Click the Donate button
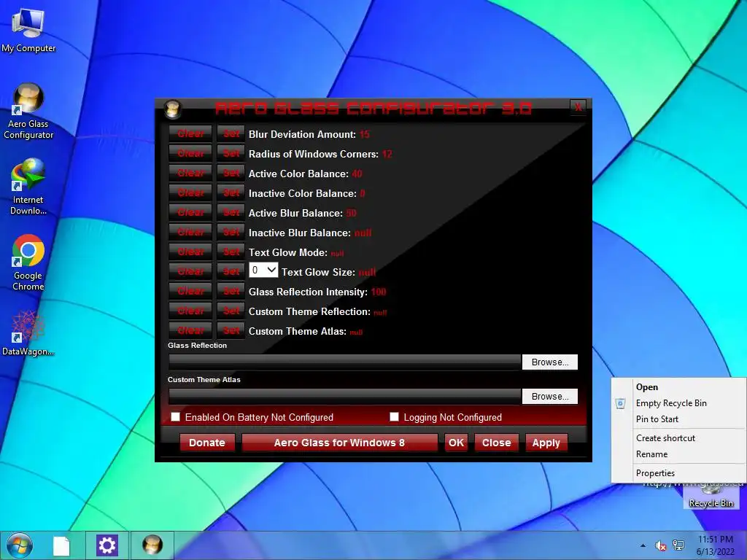The image size is (747, 560). pos(207,443)
